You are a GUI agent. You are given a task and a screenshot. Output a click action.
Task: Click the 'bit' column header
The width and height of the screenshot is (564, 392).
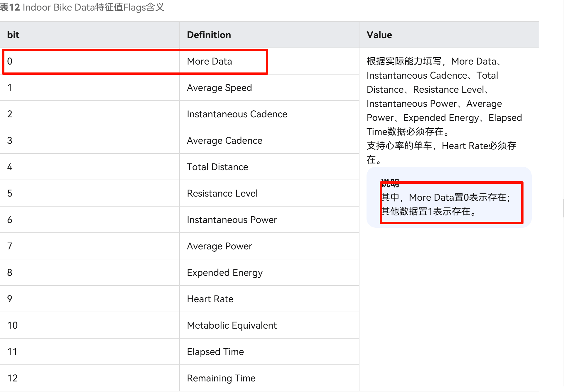tap(13, 35)
